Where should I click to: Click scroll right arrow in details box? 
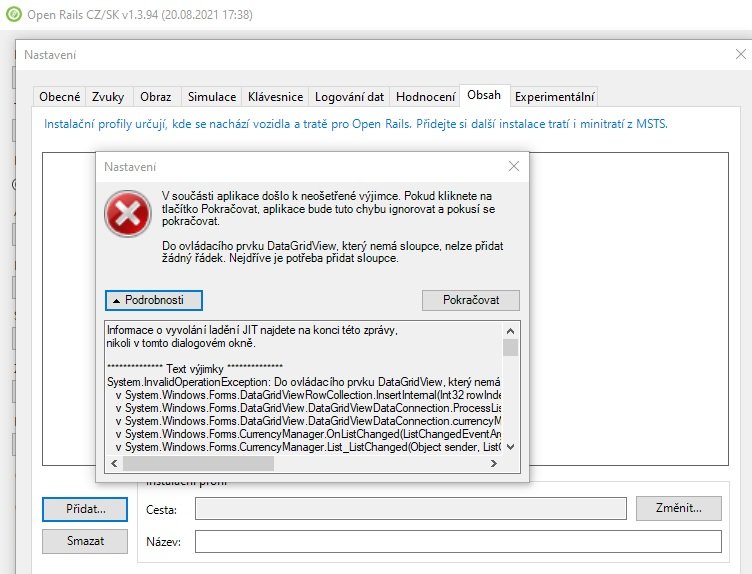coord(494,463)
